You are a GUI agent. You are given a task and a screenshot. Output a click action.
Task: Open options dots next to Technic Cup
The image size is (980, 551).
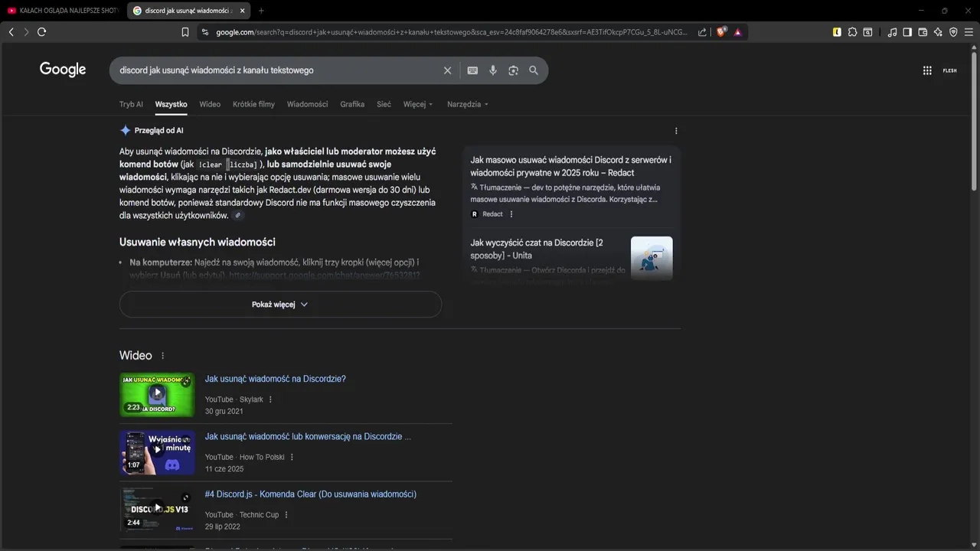click(x=286, y=515)
